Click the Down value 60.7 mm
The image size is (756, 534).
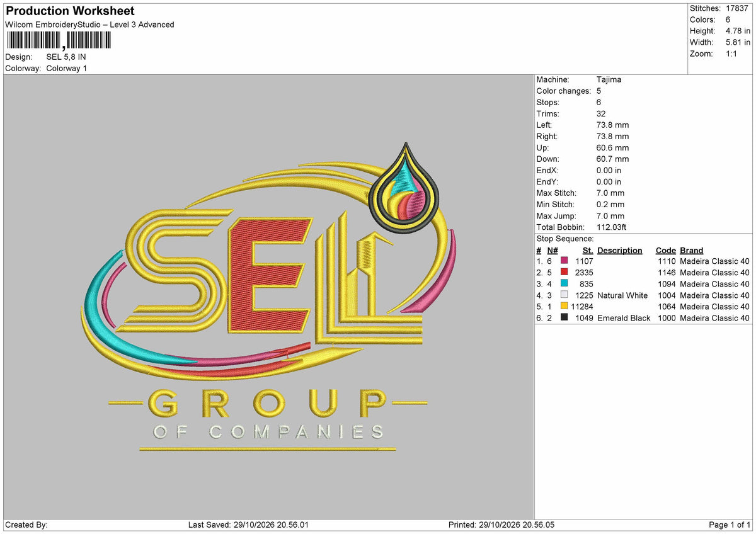click(612, 159)
